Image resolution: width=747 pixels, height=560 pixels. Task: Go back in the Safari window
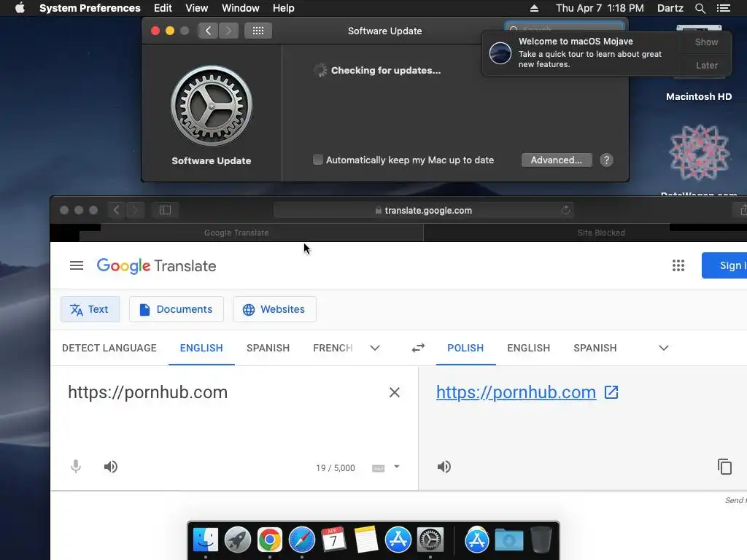click(x=116, y=210)
